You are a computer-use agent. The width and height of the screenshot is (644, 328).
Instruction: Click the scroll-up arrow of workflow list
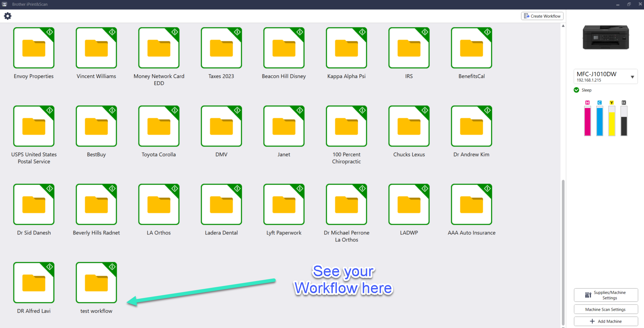point(563,26)
